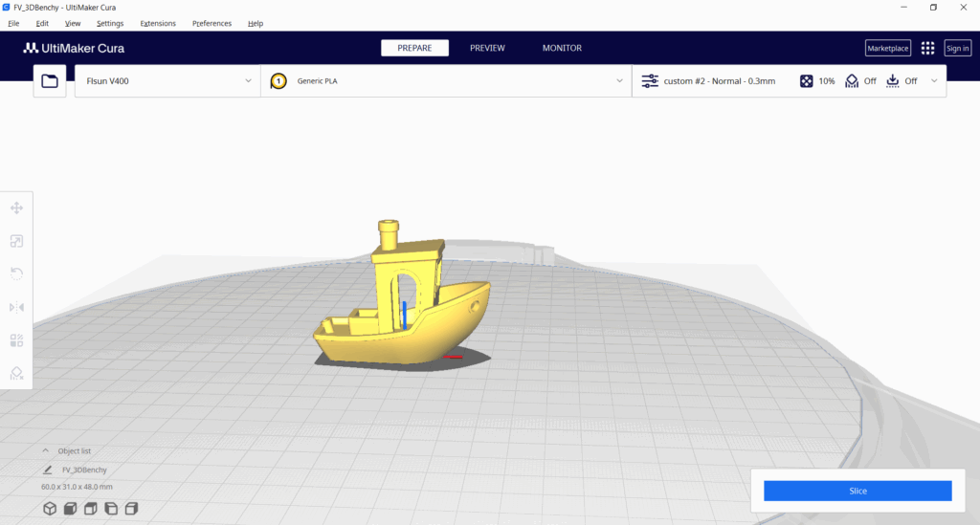Switch to 3D perspective view
The image size is (980, 525).
point(50,509)
